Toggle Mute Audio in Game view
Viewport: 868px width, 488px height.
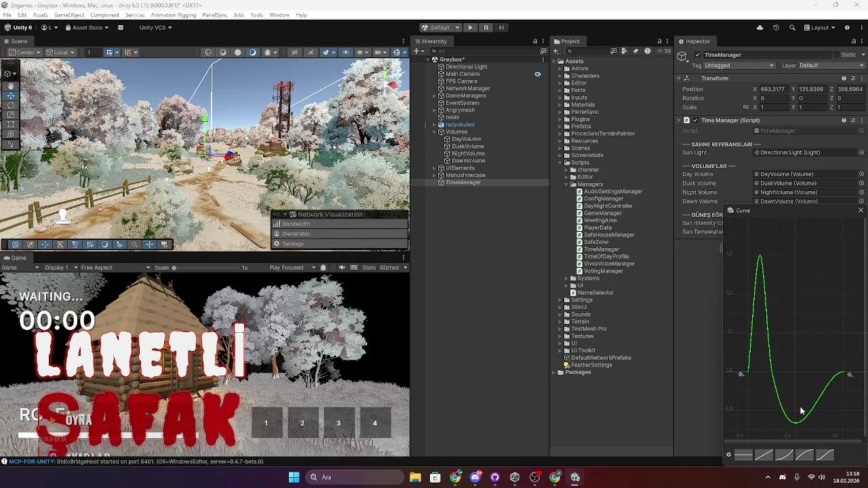pos(342,268)
